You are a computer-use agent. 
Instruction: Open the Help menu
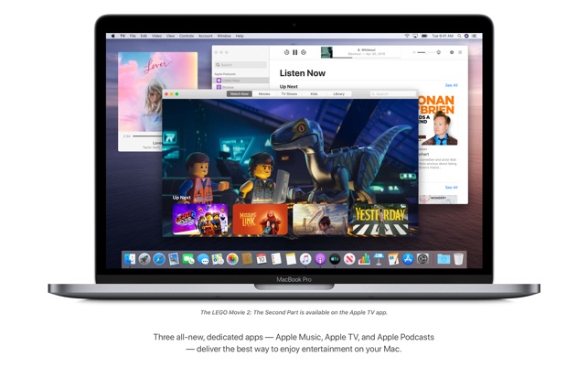click(240, 36)
